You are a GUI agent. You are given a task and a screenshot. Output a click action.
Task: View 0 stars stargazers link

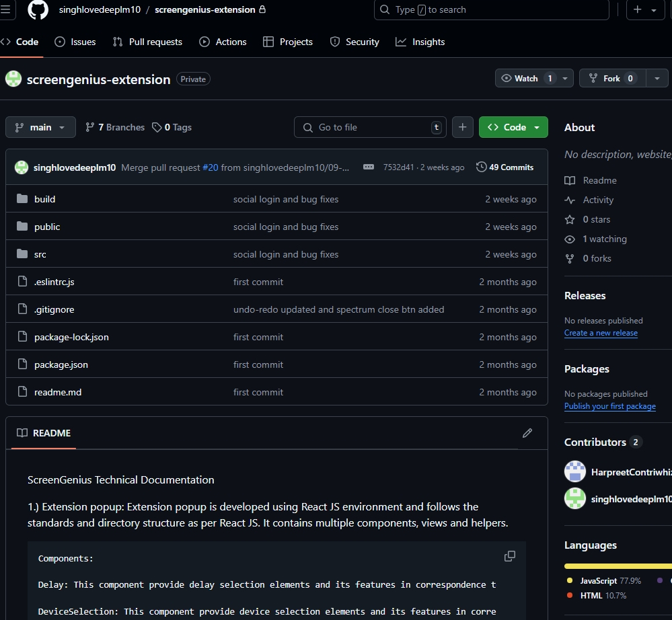(587, 219)
